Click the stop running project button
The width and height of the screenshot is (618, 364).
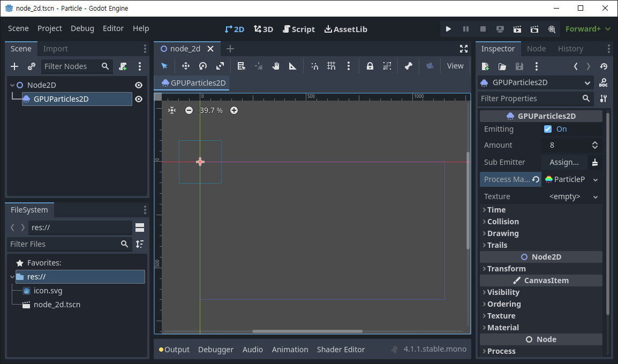click(483, 29)
